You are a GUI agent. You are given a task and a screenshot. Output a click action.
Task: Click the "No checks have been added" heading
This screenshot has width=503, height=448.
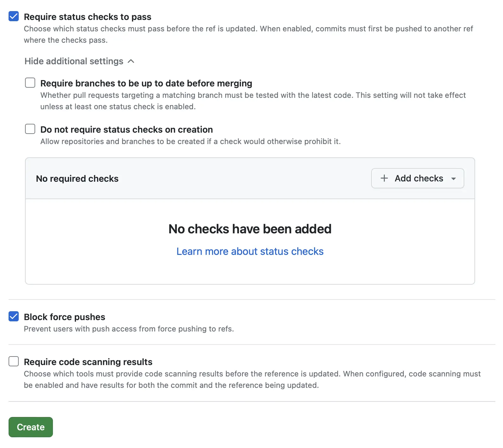(250, 229)
